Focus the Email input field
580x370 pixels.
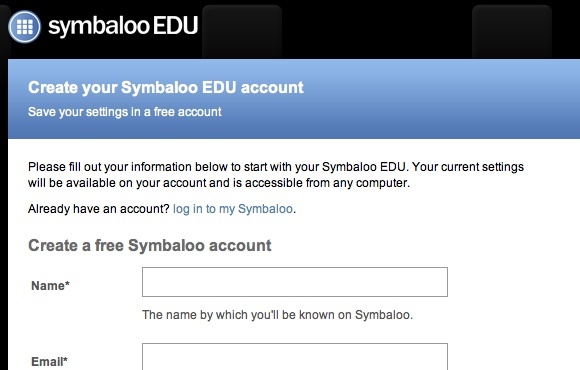(295, 357)
